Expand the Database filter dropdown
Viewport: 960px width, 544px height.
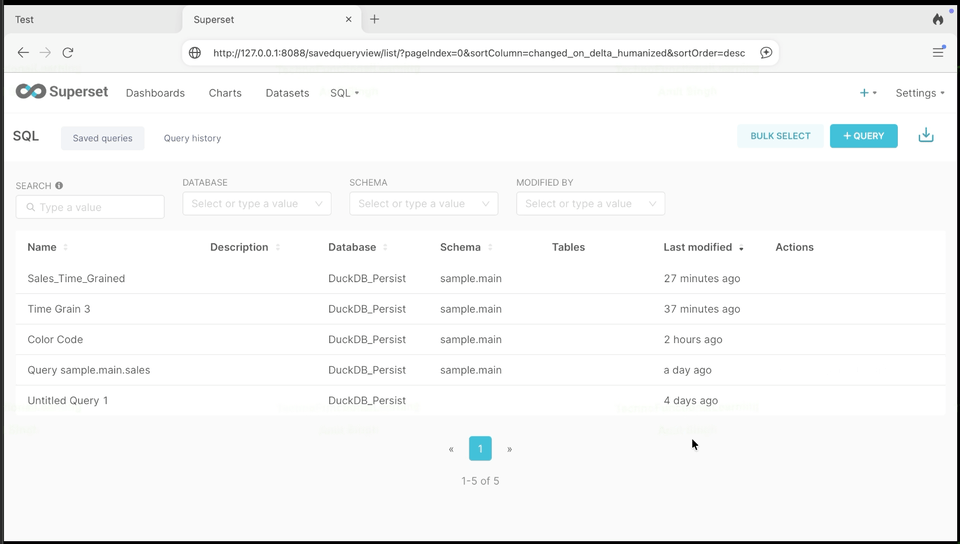[x=257, y=204]
